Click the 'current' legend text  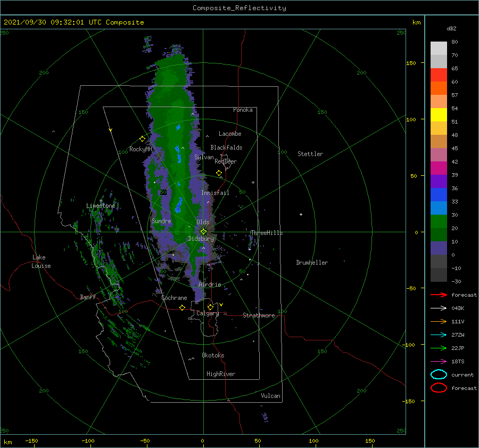[x=463, y=374]
